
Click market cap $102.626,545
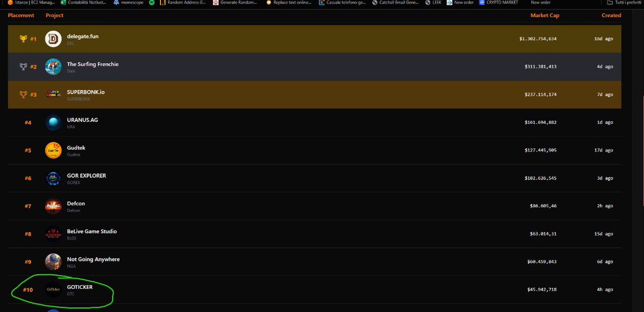[540, 178]
